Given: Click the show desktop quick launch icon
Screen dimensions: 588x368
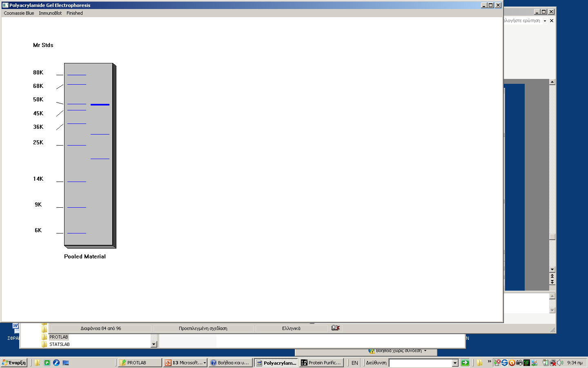Looking at the screenshot, I should click(x=66, y=363).
